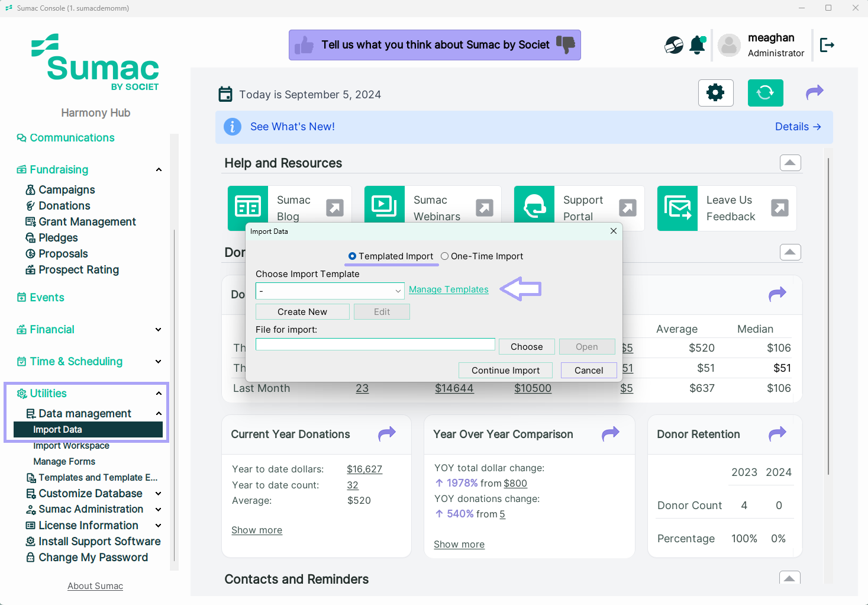Open Leave Us Feedback external link icon
Viewport: 868px width, 605px height.
tap(780, 208)
